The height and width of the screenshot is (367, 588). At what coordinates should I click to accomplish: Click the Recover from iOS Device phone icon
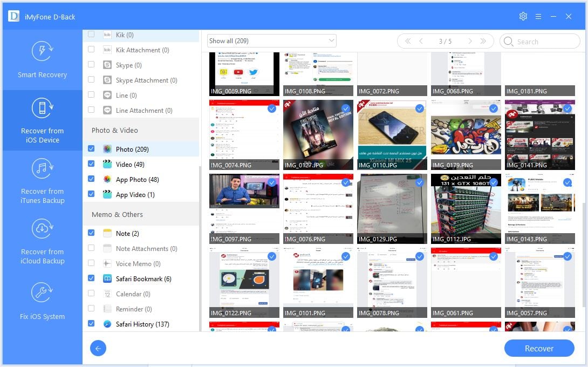point(43,108)
